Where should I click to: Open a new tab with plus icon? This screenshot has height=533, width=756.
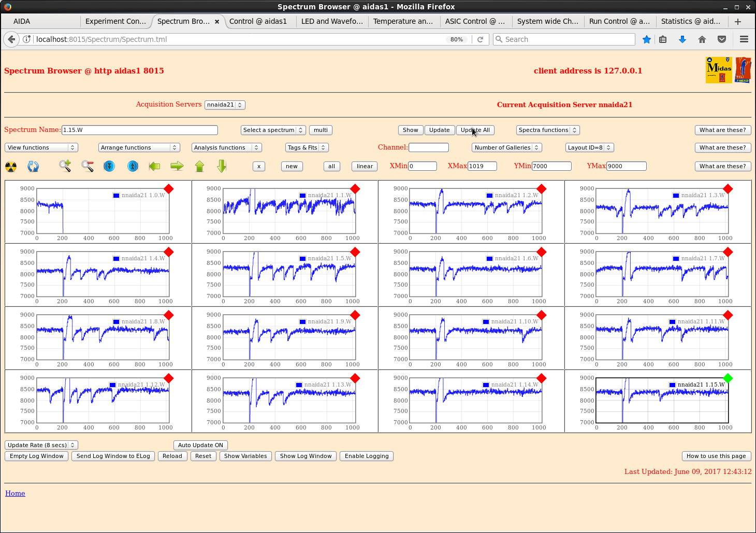coord(738,21)
